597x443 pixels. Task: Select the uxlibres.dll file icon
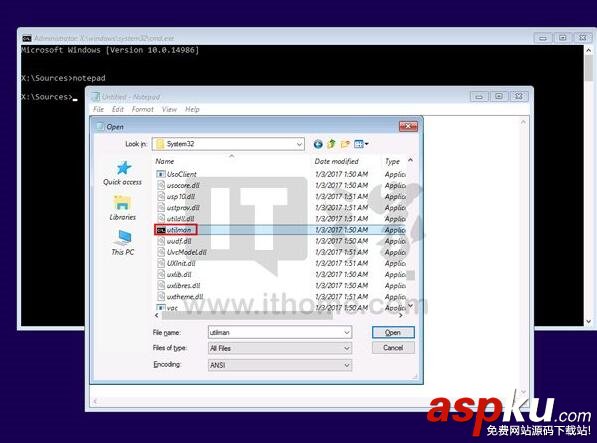(161, 285)
